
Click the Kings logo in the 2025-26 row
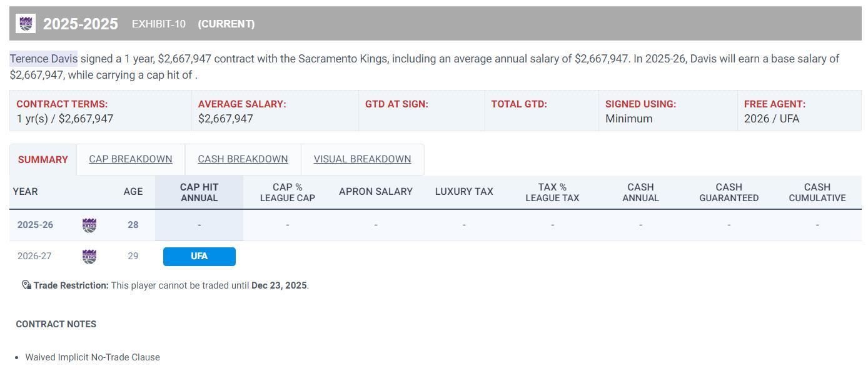(x=89, y=225)
